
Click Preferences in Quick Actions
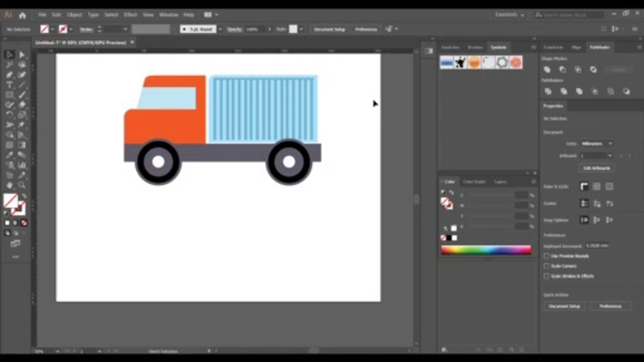pos(610,306)
